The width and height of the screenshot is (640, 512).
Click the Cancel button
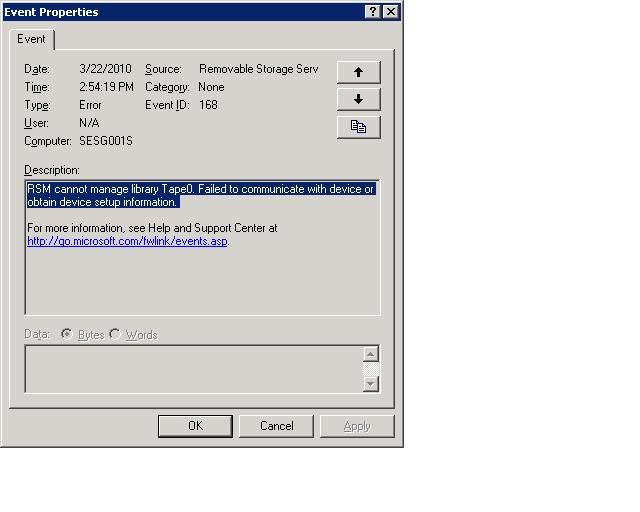pyautogui.click(x=276, y=426)
